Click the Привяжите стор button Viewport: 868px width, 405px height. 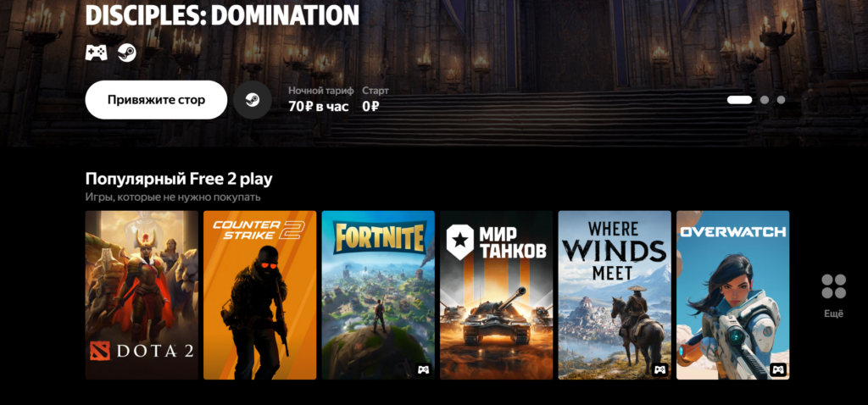pos(156,100)
